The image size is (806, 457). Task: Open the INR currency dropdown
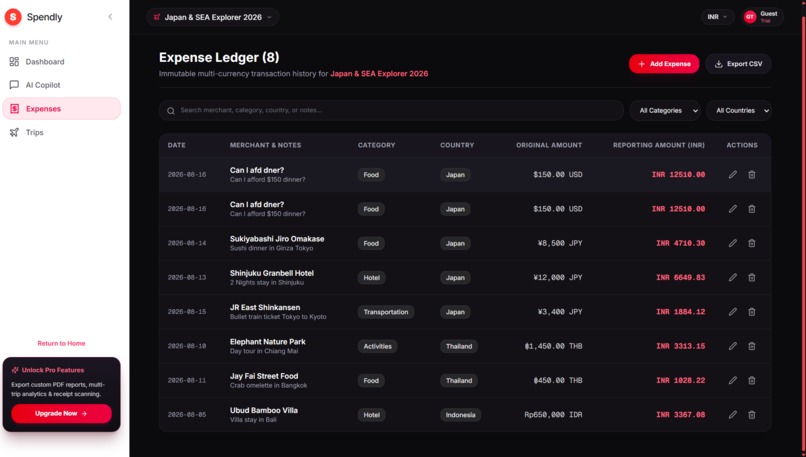(717, 17)
